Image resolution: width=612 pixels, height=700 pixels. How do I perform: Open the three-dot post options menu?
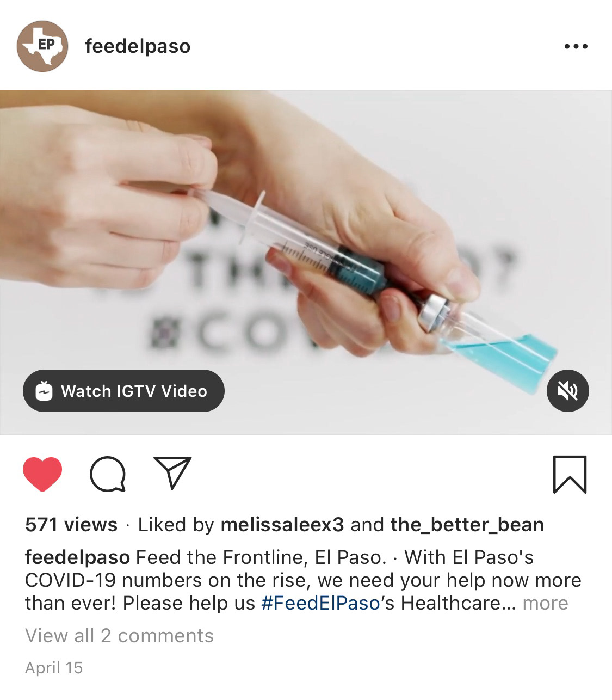576,46
